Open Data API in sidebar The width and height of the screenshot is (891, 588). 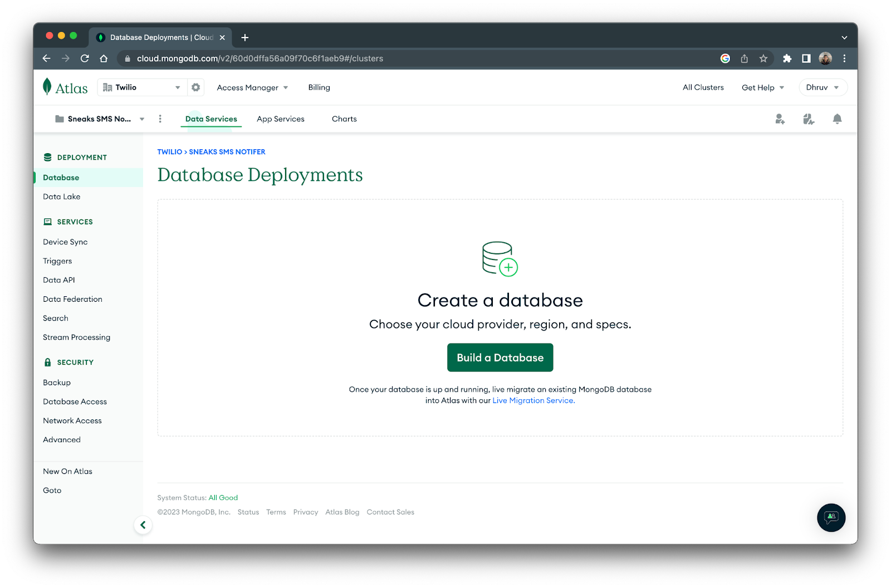tap(59, 280)
